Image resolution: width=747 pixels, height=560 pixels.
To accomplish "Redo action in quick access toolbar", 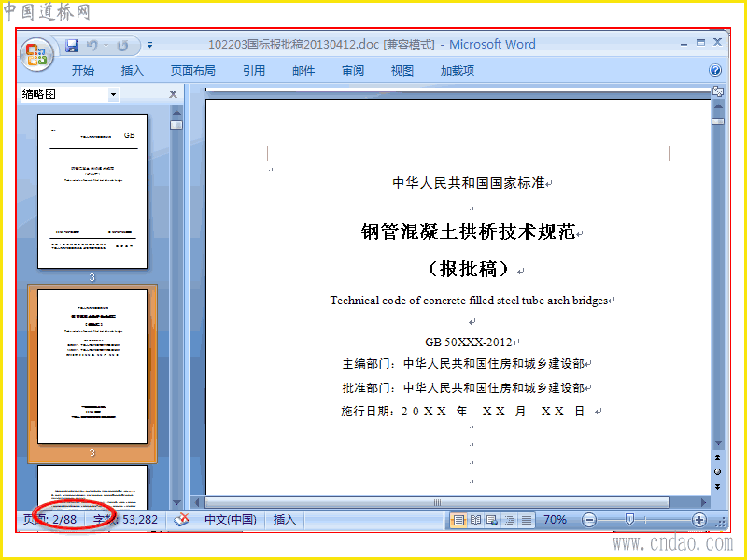I will point(123,46).
